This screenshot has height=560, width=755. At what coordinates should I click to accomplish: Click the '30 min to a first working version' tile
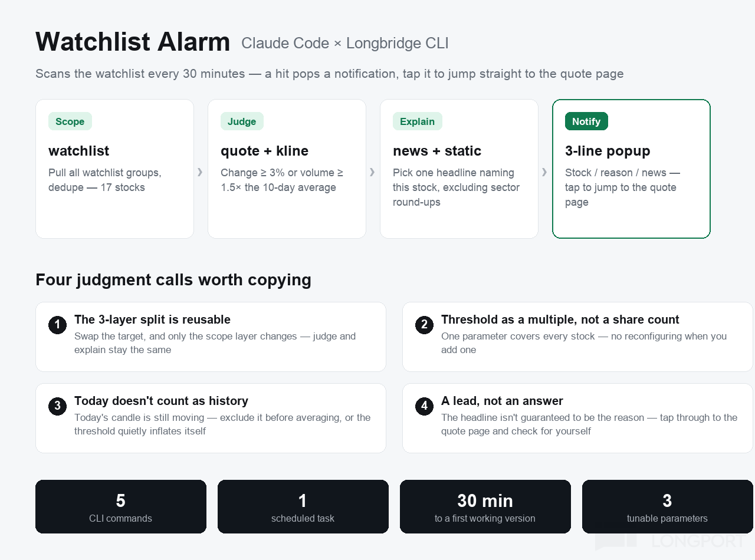point(485,506)
